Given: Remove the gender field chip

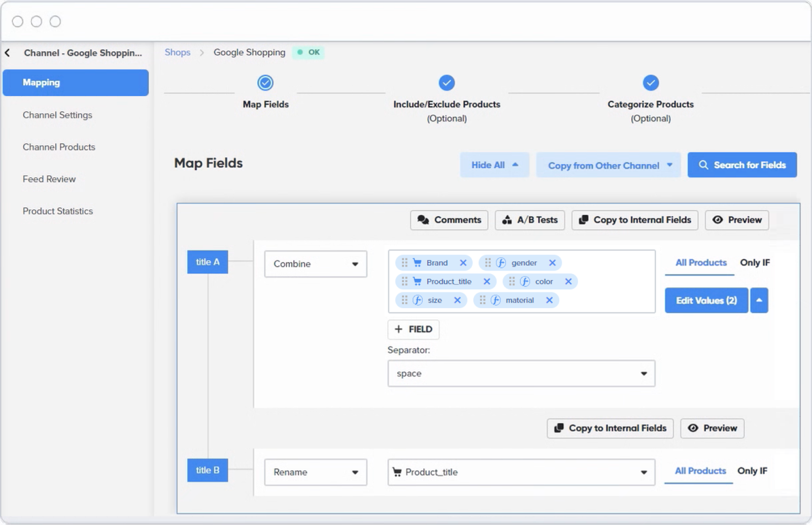Looking at the screenshot, I should tap(552, 262).
